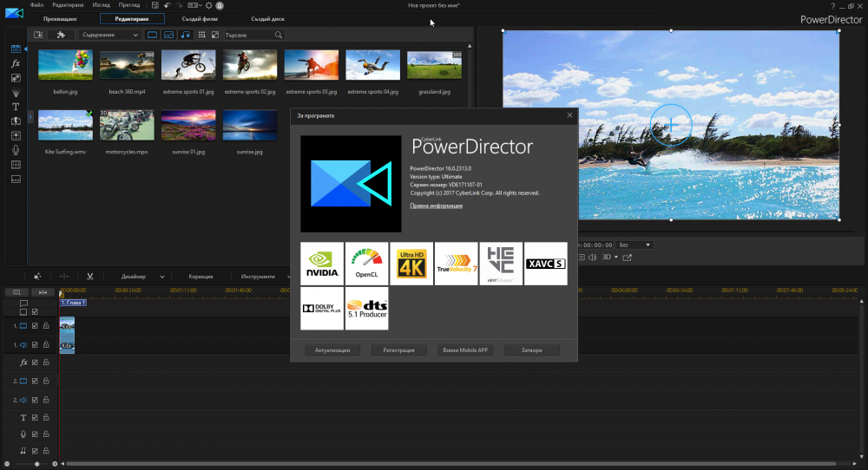Screen dimensions: 868x470
Task: Expand the Дизайнер dropdown arrow
Action: click(x=161, y=277)
